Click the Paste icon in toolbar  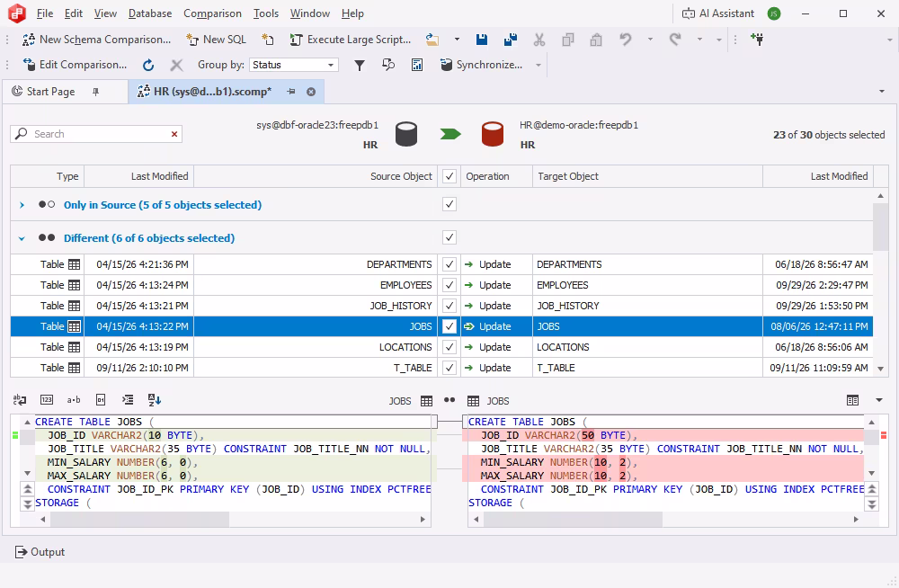(596, 40)
